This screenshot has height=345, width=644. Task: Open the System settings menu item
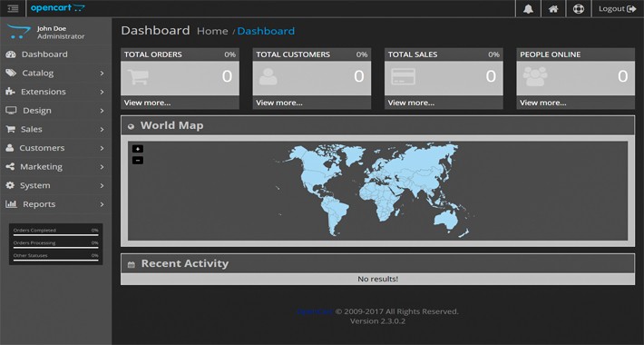56,185
